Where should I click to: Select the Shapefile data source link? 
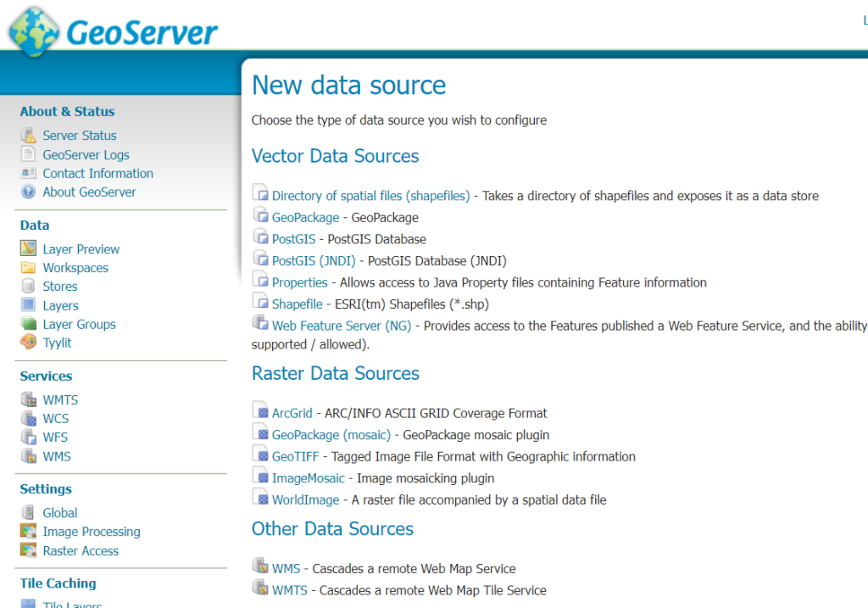(x=298, y=304)
